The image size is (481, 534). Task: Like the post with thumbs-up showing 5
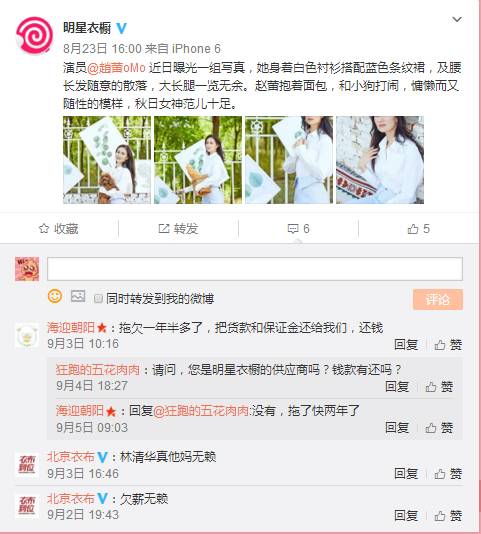click(419, 229)
